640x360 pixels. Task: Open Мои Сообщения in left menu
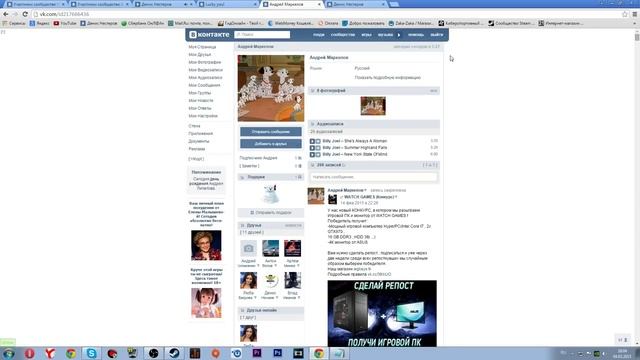[x=204, y=85]
